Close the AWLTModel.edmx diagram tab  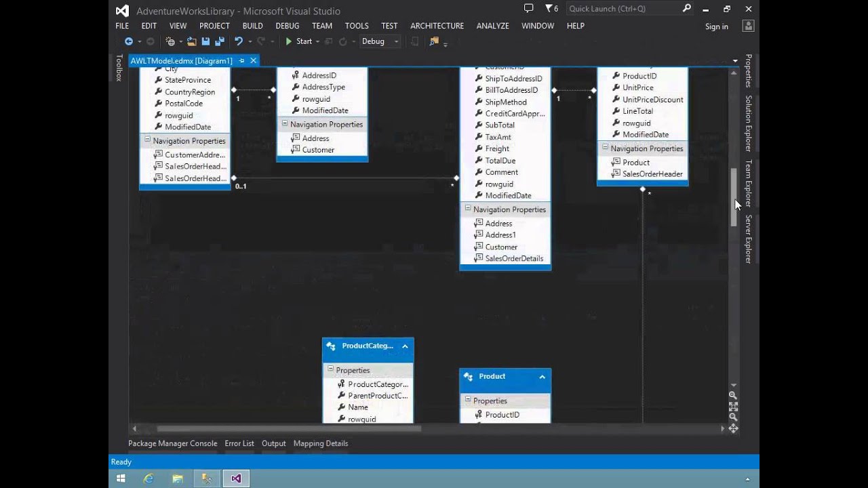tap(254, 60)
